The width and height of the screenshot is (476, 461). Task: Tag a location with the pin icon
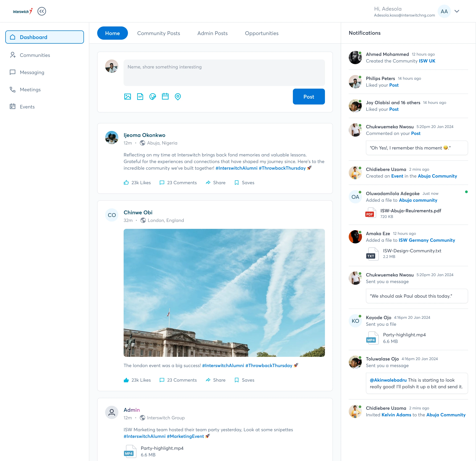pos(178,97)
